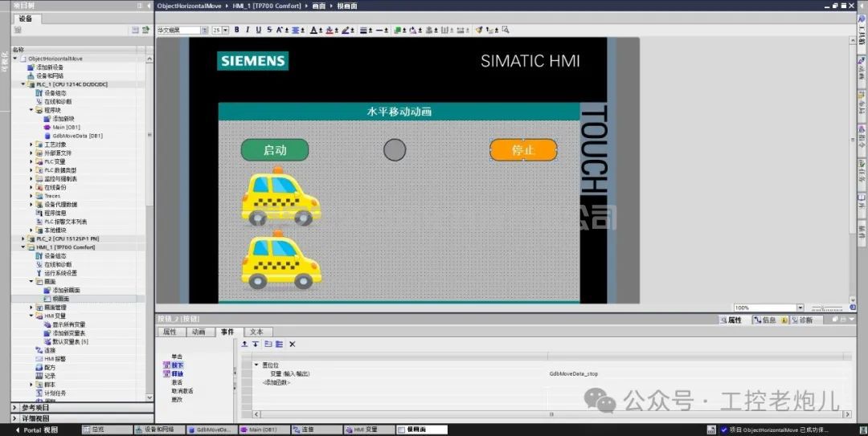Screen dimensions: 868x436
Task: Click the orange 停止 button on canvas
Action: (523, 150)
